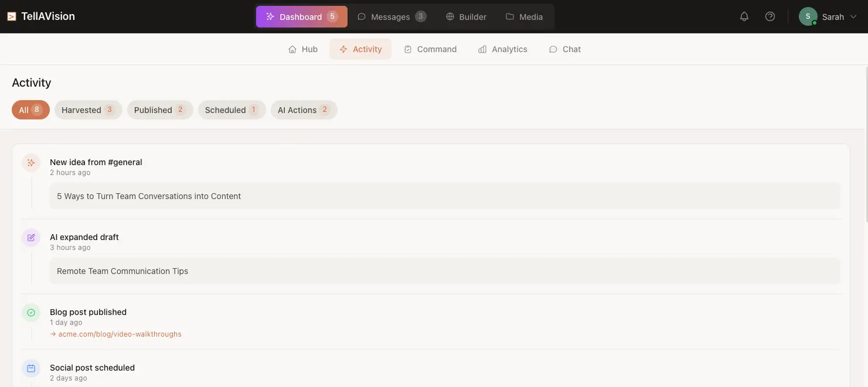Screen dimensions: 868x387
Task: Open the help icon in the top bar
Action: pos(770,16)
